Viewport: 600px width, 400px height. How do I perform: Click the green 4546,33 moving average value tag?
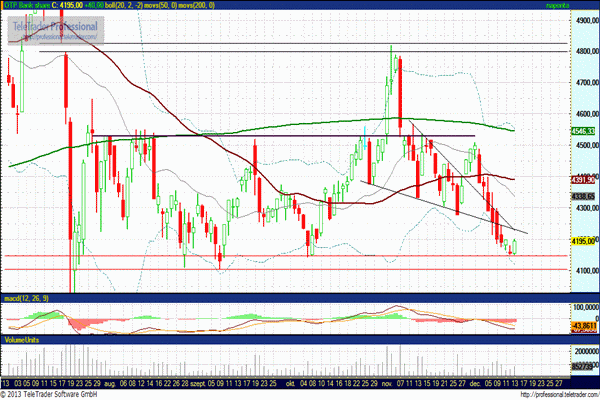[x=583, y=131]
